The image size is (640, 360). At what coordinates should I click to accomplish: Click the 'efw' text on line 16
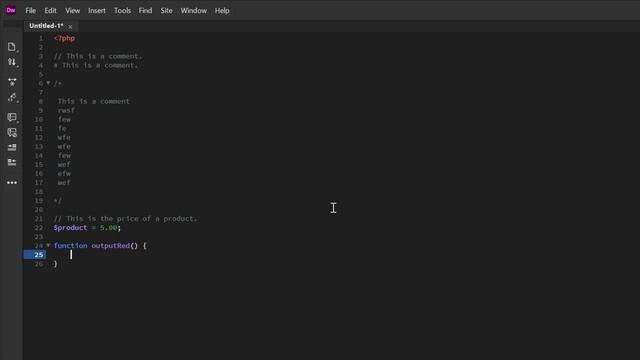(64, 173)
